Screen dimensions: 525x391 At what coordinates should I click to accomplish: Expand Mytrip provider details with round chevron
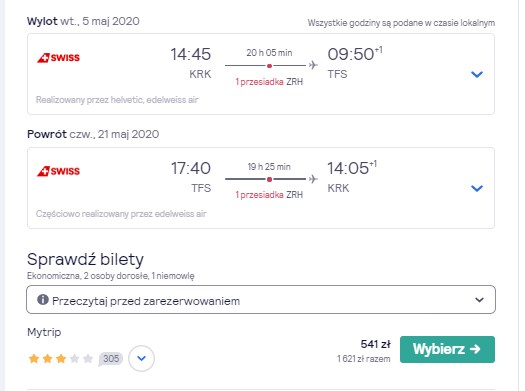point(141,359)
